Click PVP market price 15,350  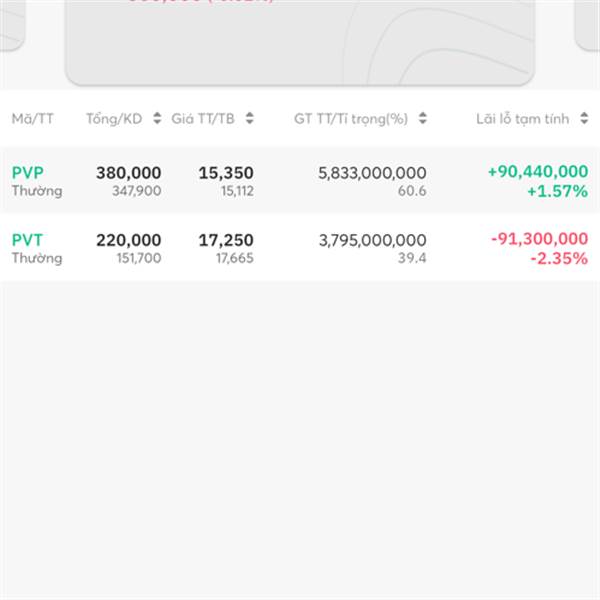pyautogui.click(x=226, y=173)
